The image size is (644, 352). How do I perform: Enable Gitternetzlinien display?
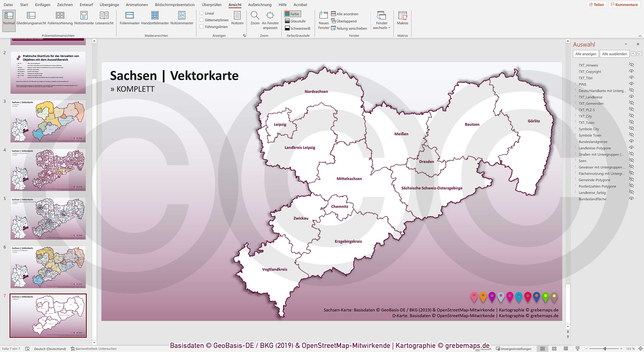pos(201,20)
